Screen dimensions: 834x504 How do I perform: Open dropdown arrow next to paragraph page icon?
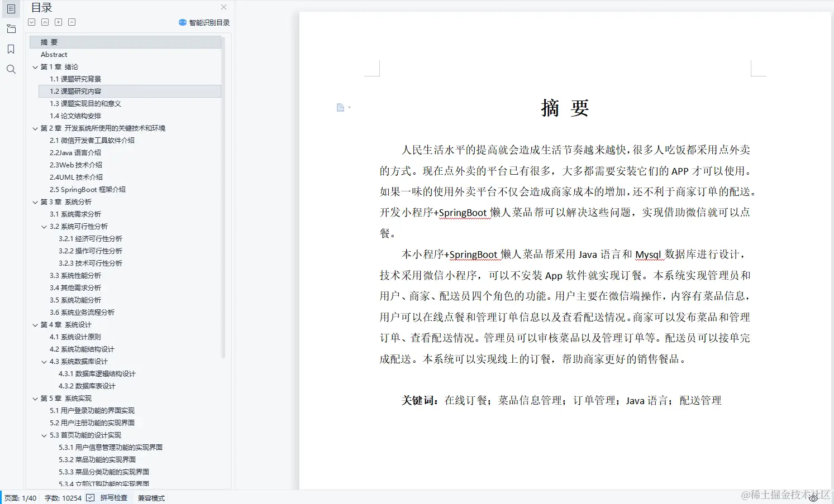tap(349, 107)
